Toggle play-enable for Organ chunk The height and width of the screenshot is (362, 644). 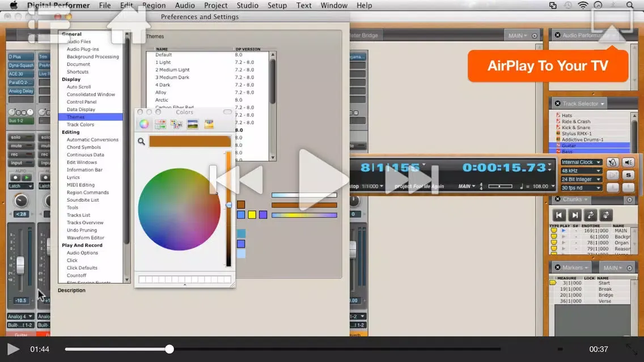563,243
